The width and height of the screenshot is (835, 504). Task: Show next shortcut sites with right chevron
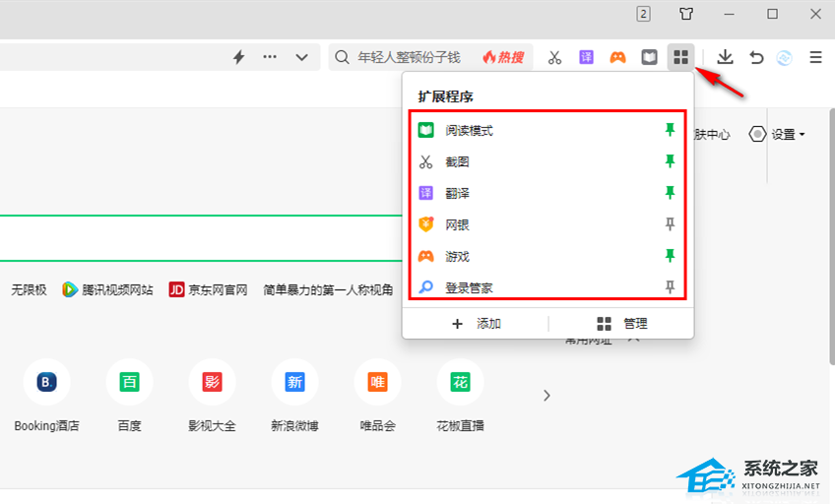pos(546,396)
